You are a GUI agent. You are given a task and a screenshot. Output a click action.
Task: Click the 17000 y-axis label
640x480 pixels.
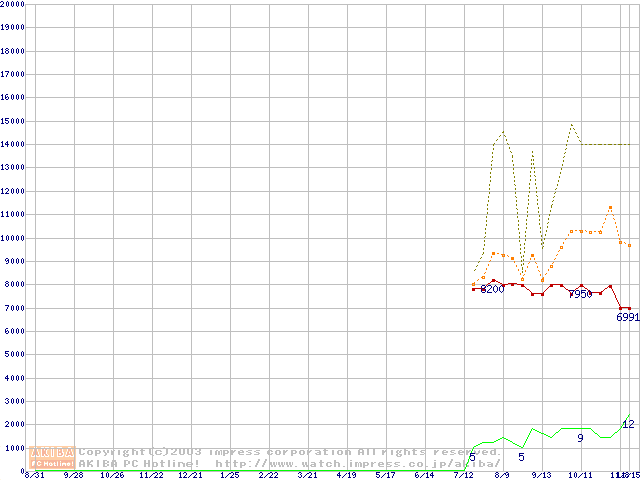[x=13, y=74]
